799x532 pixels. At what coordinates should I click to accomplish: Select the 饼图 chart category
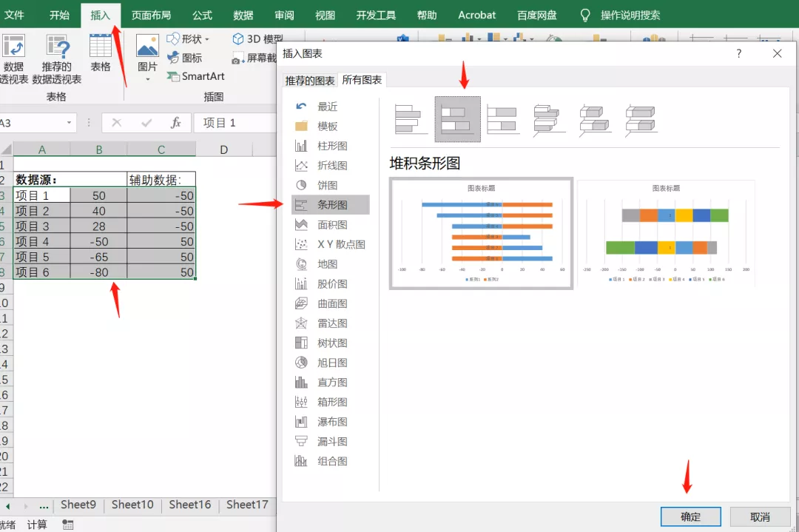coord(329,185)
